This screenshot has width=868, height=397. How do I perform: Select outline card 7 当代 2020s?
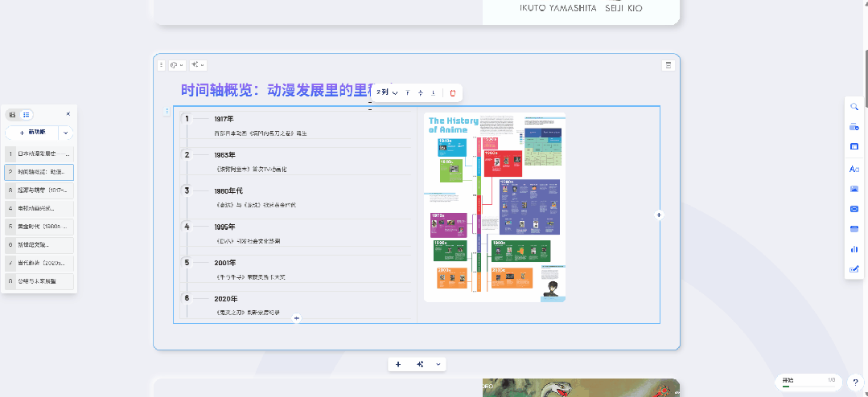[39, 263]
